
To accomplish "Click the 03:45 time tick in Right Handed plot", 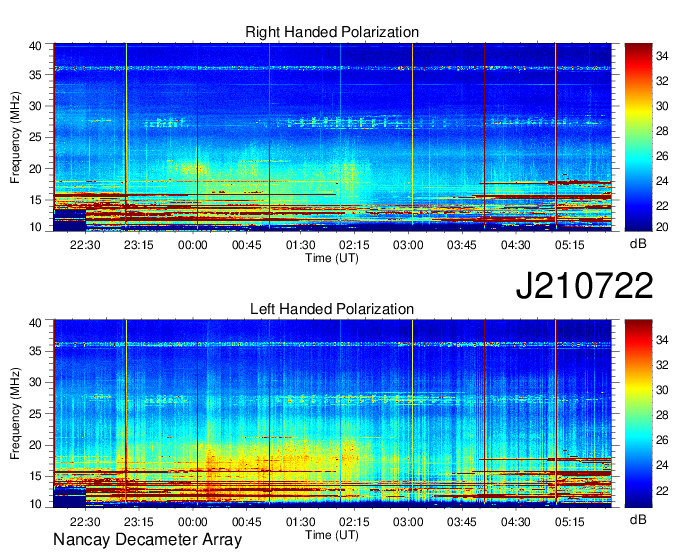I will pyautogui.click(x=462, y=245).
